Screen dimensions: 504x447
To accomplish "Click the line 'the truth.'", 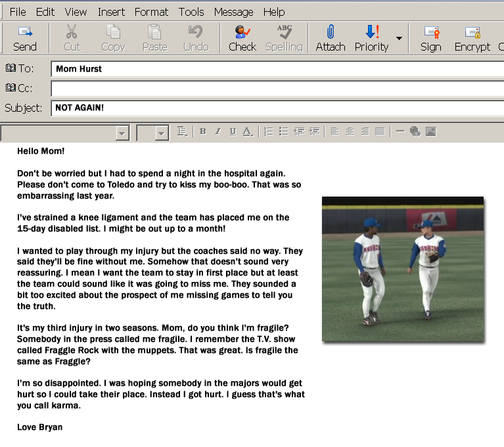I will (x=36, y=306).
